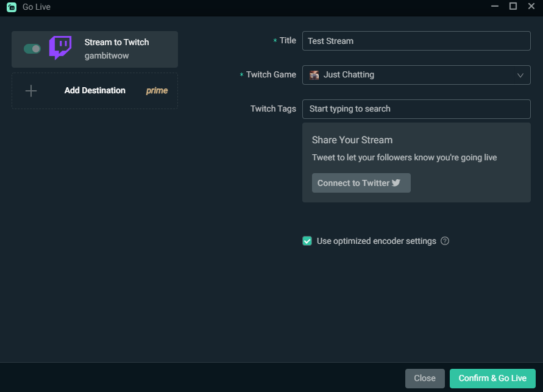The image size is (543, 392).
Task: Click the gray Close button
Action: coord(425,378)
